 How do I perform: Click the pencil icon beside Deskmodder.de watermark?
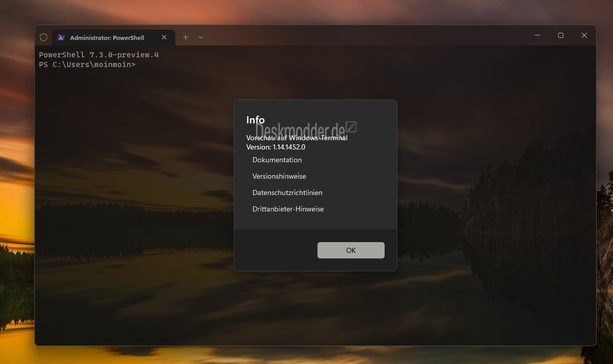coord(351,126)
